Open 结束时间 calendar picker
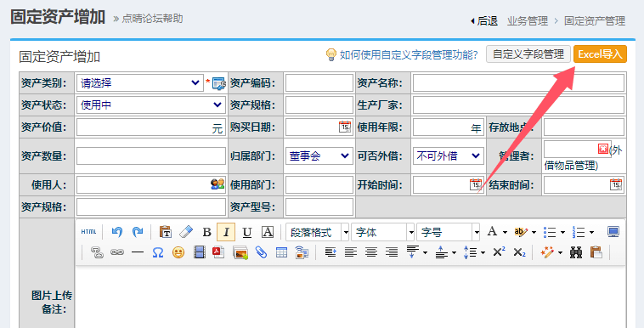The height and width of the screenshot is (328, 644). (616, 184)
